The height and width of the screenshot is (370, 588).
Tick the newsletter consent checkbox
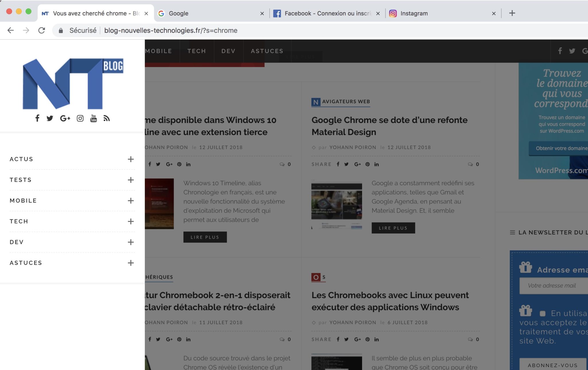point(542,313)
